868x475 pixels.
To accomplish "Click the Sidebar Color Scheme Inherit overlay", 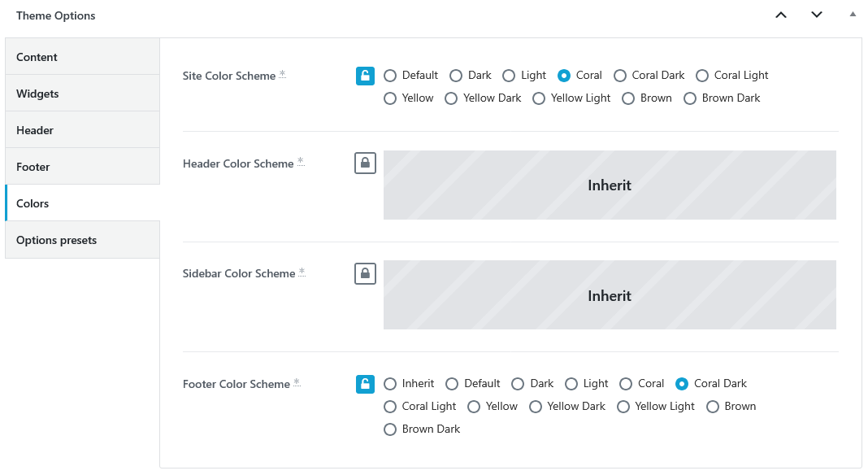I will [610, 295].
